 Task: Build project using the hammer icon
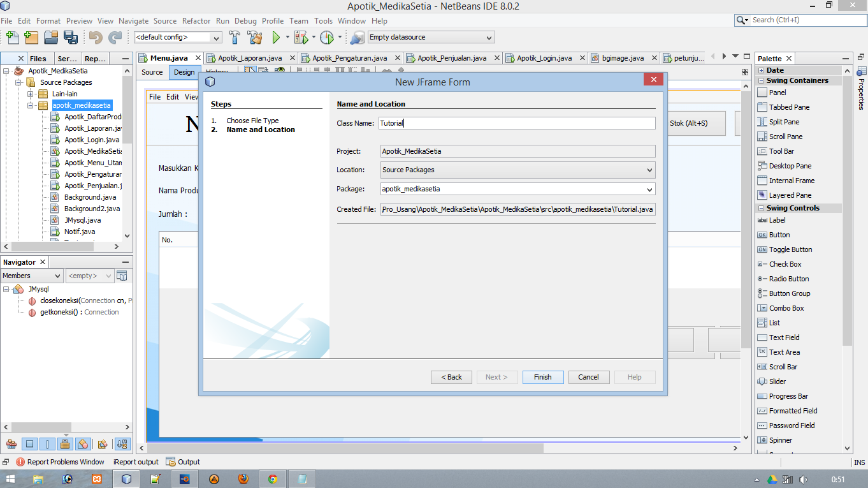[x=236, y=37]
